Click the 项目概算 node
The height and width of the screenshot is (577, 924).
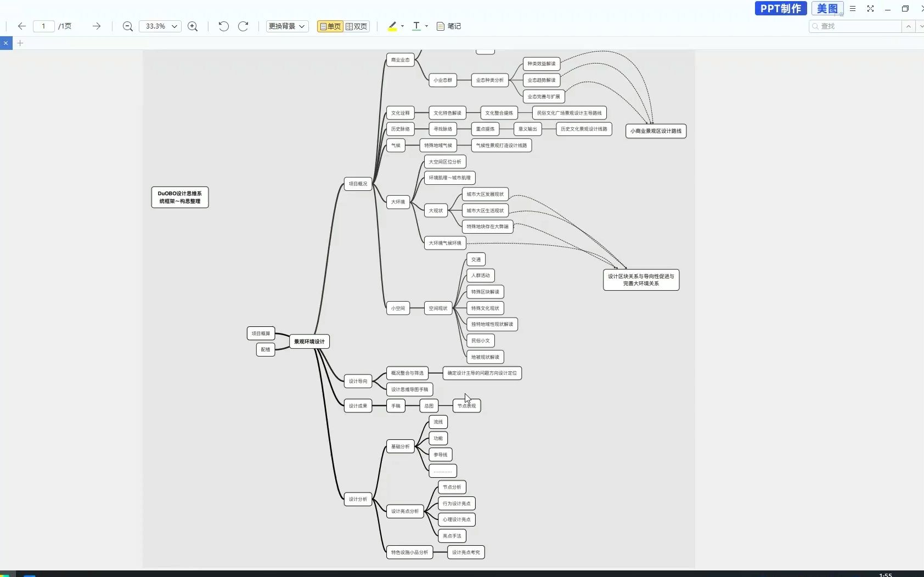tap(261, 333)
